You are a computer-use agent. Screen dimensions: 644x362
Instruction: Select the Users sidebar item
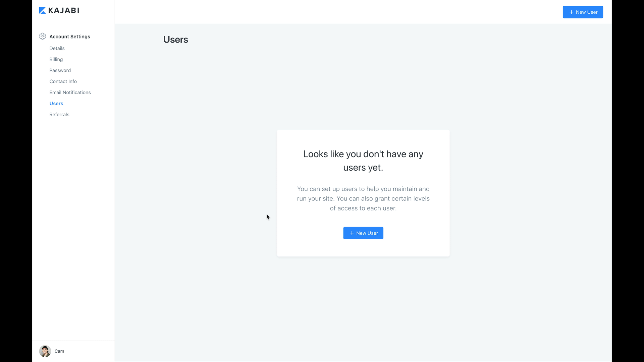pyautogui.click(x=56, y=104)
